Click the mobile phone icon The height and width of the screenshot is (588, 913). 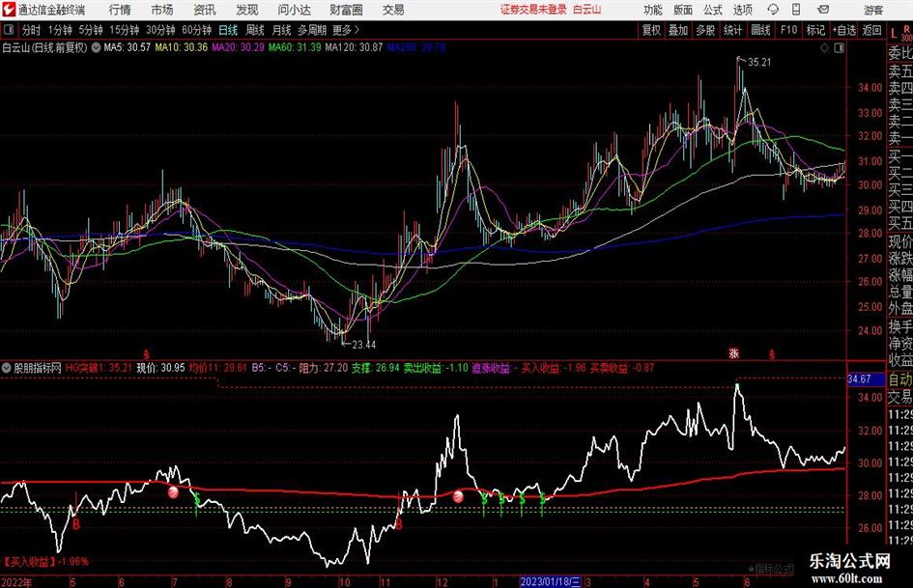(x=796, y=10)
